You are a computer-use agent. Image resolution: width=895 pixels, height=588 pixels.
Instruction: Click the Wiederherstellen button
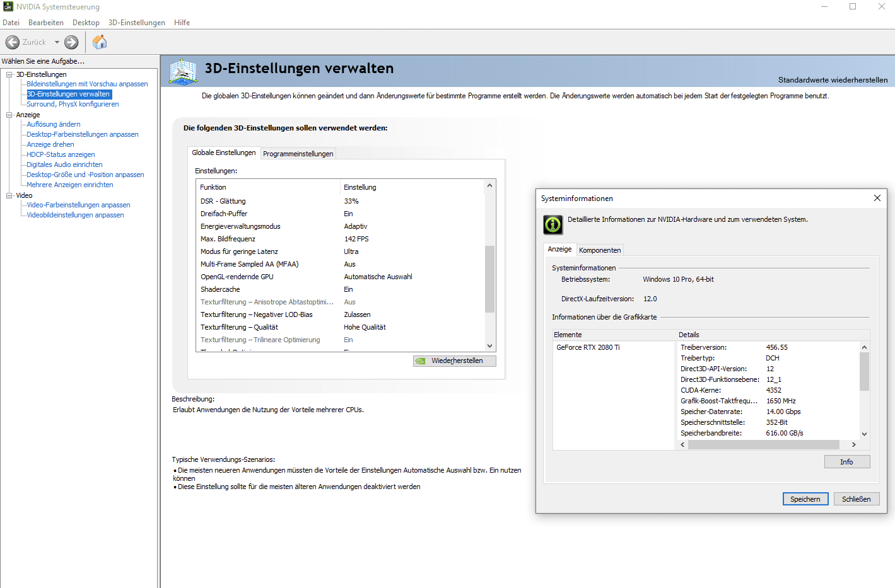455,360
